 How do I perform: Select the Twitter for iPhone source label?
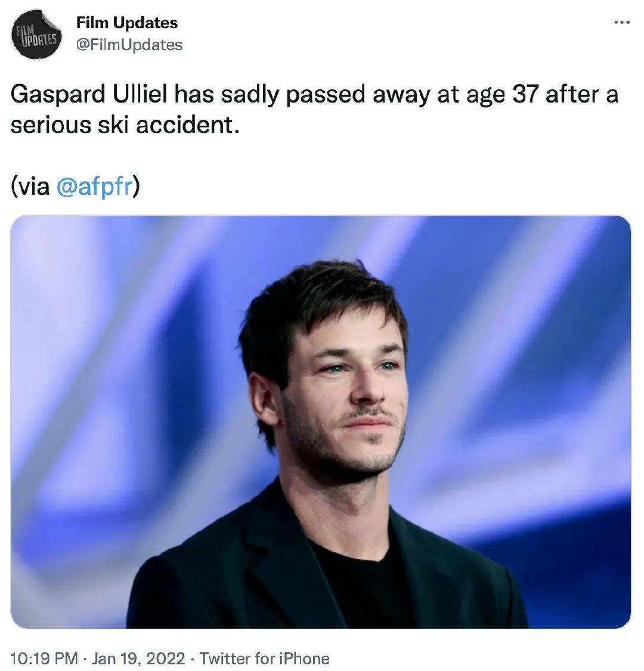[265, 659]
